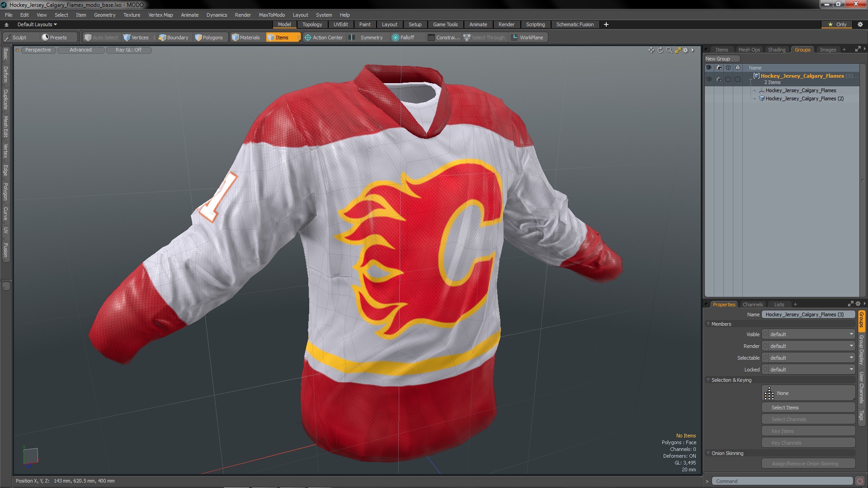Click the viewport rotate icon
868x488 pixels.
pos(660,50)
